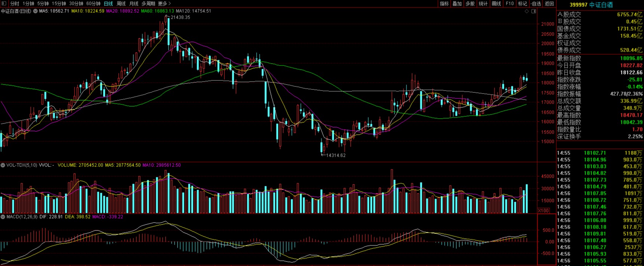Click the MA120: 14754.51 legend value
The height and width of the screenshot is (266, 644).
(193, 11)
